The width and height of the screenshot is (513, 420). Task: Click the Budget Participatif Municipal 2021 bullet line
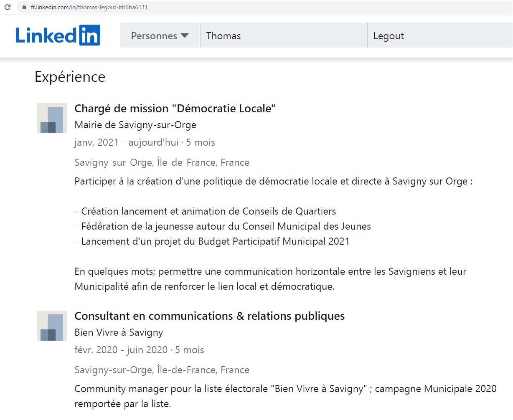(x=212, y=241)
